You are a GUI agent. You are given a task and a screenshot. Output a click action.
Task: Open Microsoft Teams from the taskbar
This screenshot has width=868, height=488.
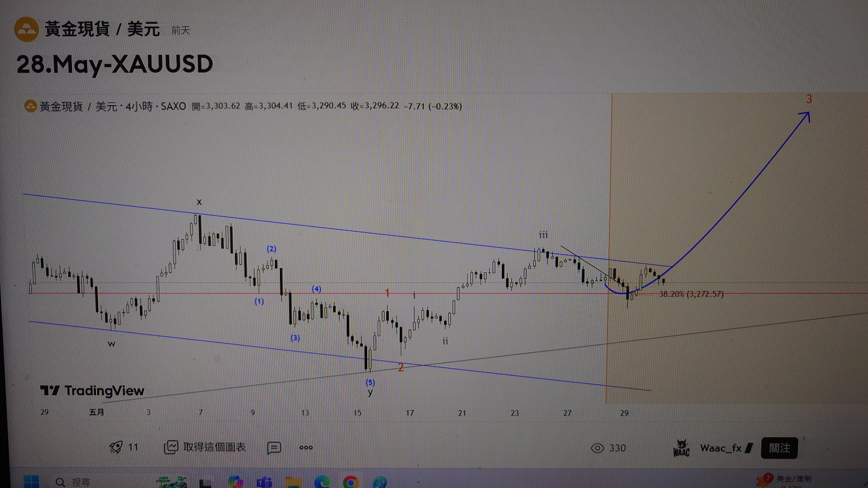click(x=264, y=481)
